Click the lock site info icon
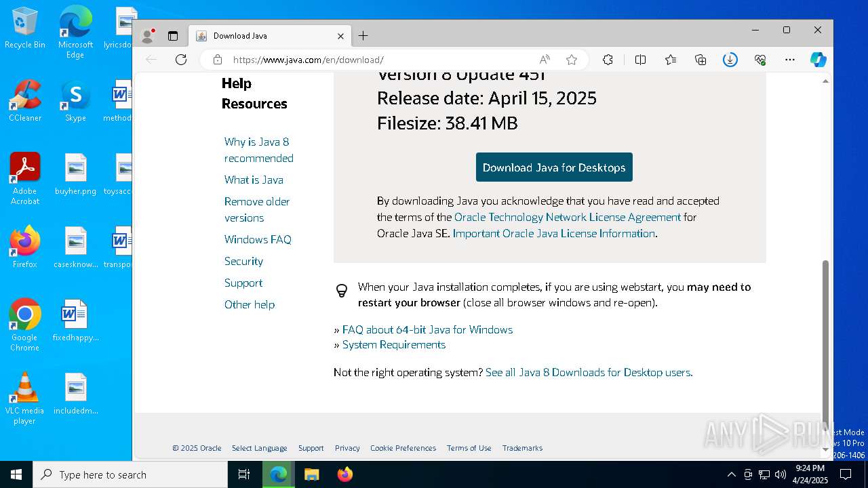 (218, 60)
